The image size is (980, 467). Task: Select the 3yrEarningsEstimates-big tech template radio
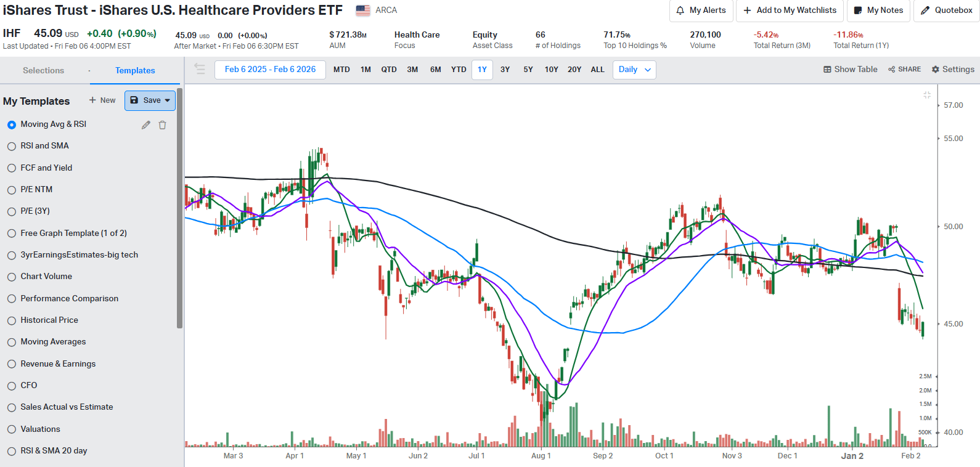12,255
